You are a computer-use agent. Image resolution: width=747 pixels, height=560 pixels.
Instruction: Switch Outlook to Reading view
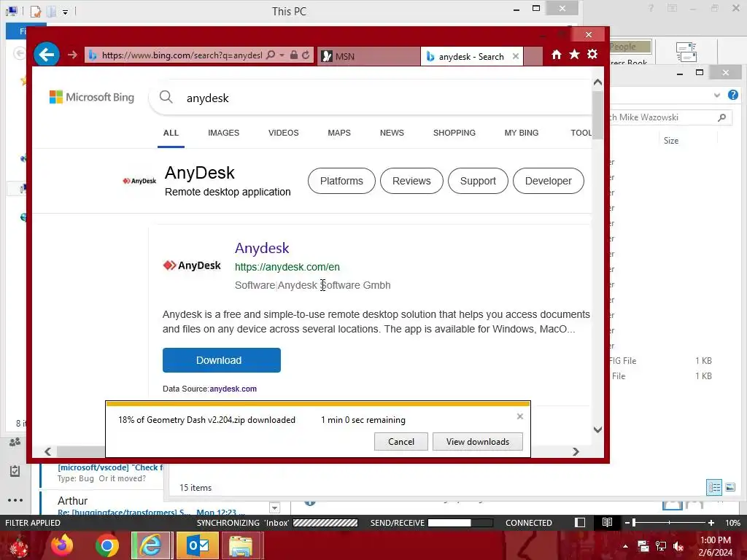(607, 522)
